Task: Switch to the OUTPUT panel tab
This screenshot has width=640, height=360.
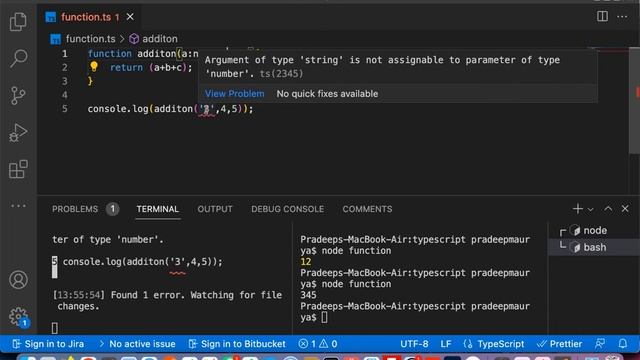Action: (x=215, y=209)
